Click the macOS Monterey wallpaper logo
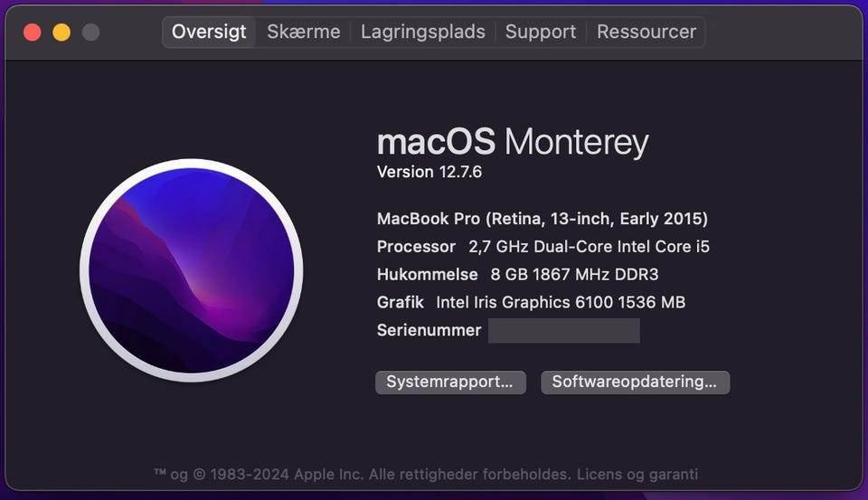 (191, 270)
